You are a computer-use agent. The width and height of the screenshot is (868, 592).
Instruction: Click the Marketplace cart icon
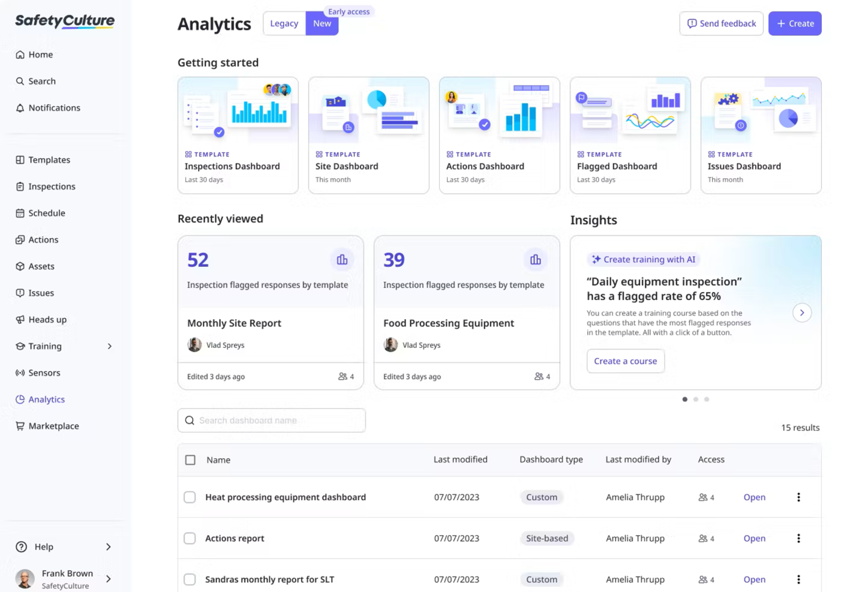[20, 426]
